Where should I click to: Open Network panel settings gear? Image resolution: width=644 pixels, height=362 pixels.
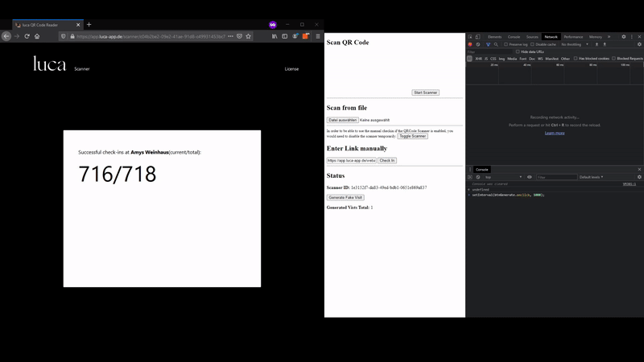tap(639, 44)
